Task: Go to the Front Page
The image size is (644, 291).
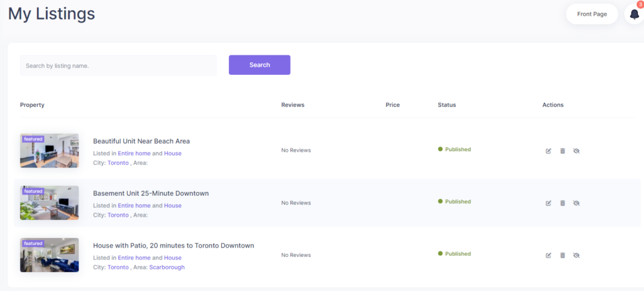Action: [592, 14]
